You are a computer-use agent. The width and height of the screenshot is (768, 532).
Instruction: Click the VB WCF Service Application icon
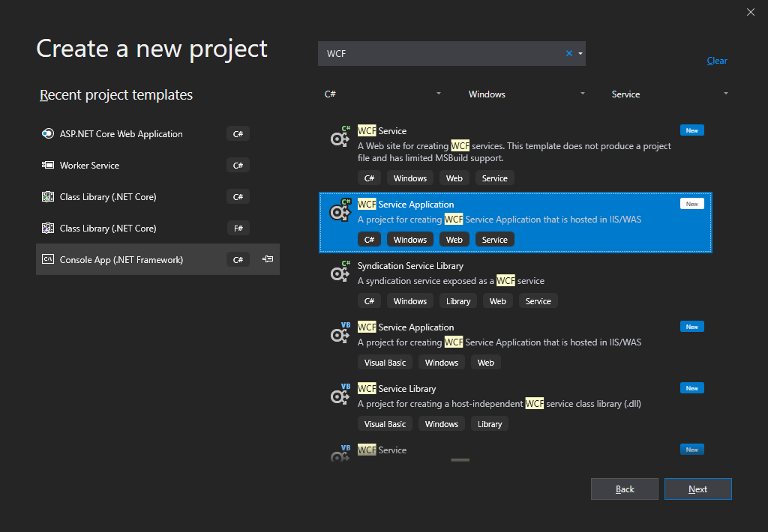tap(340, 333)
